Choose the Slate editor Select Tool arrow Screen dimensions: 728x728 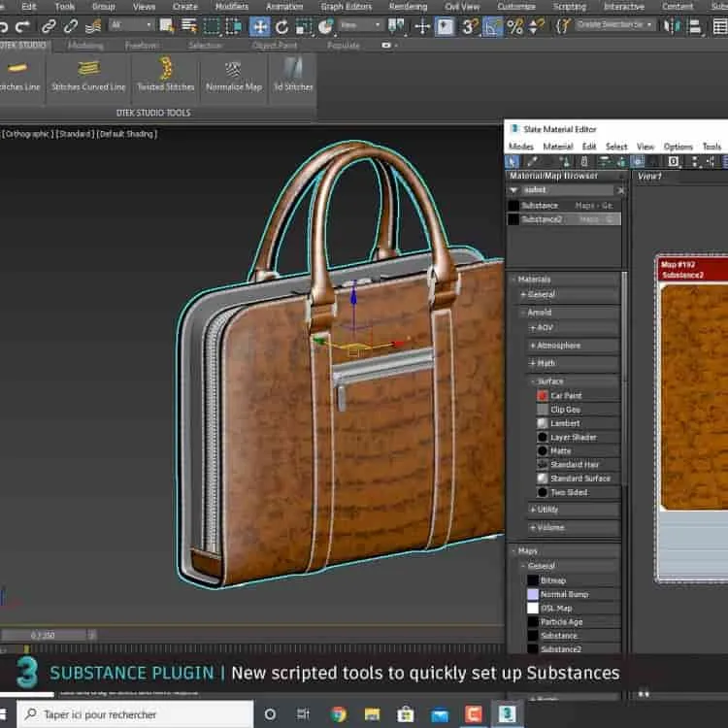click(513, 161)
